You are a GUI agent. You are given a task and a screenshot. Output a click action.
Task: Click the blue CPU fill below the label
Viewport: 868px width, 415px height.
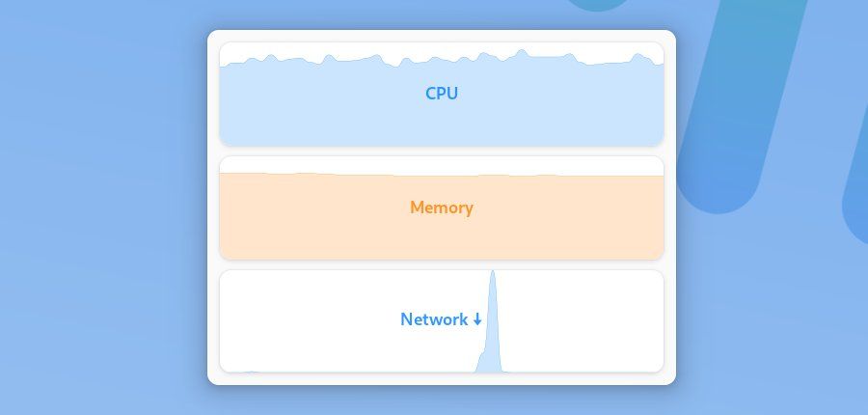point(442,125)
